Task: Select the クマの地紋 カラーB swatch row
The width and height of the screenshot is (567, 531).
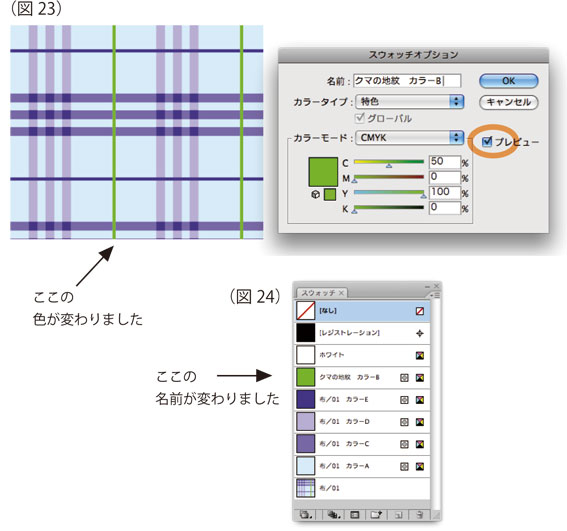Action: 363,377
